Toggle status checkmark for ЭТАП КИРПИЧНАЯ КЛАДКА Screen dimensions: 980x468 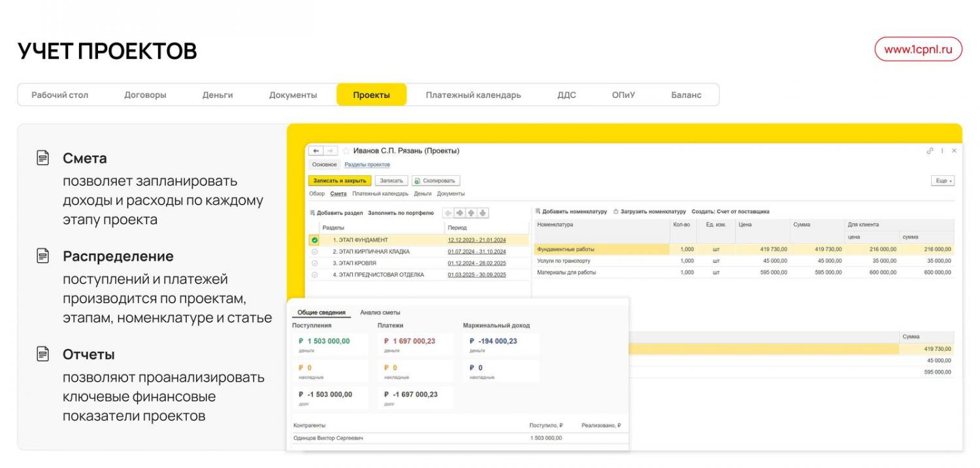[314, 252]
